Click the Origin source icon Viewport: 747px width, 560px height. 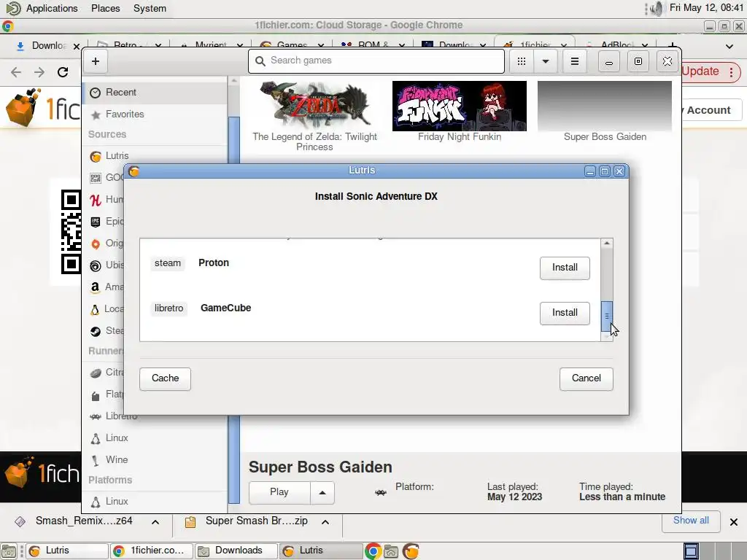pyautogui.click(x=96, y=244)
